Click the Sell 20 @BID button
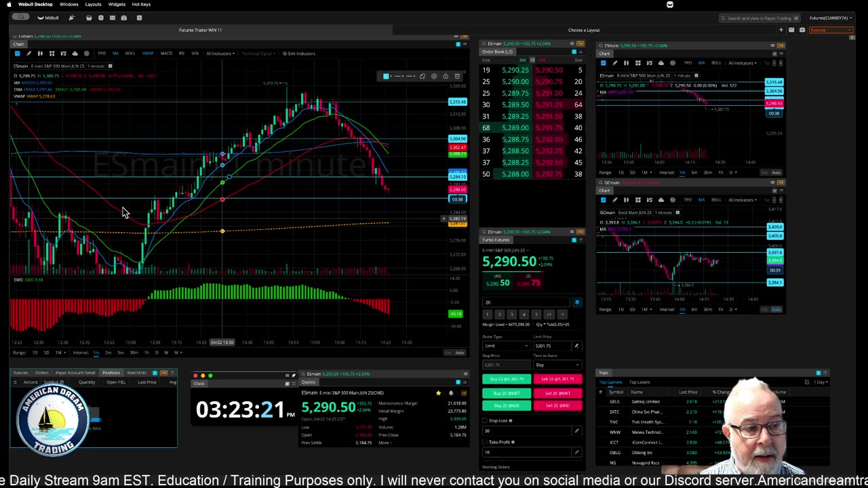The image size is (868, 488). (x=558, y=405)
